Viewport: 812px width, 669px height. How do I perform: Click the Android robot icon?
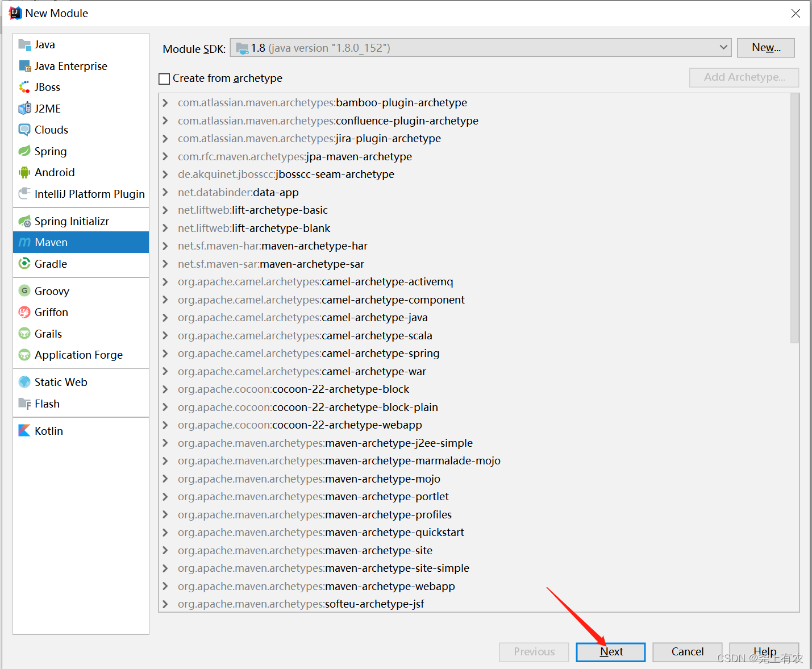pyautogui.click(x=24, y=172)
